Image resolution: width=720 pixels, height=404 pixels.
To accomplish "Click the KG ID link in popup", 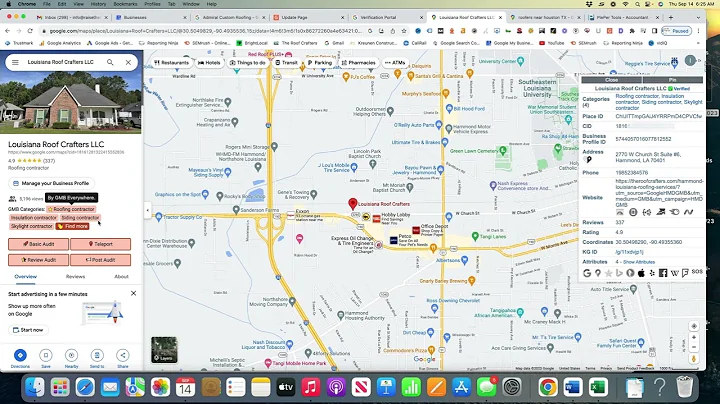I will click(630, 252).
